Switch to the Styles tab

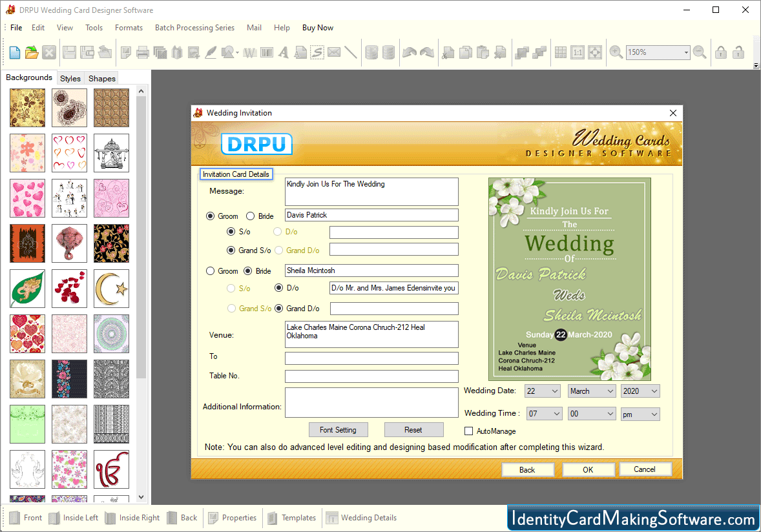click(70, 78)
